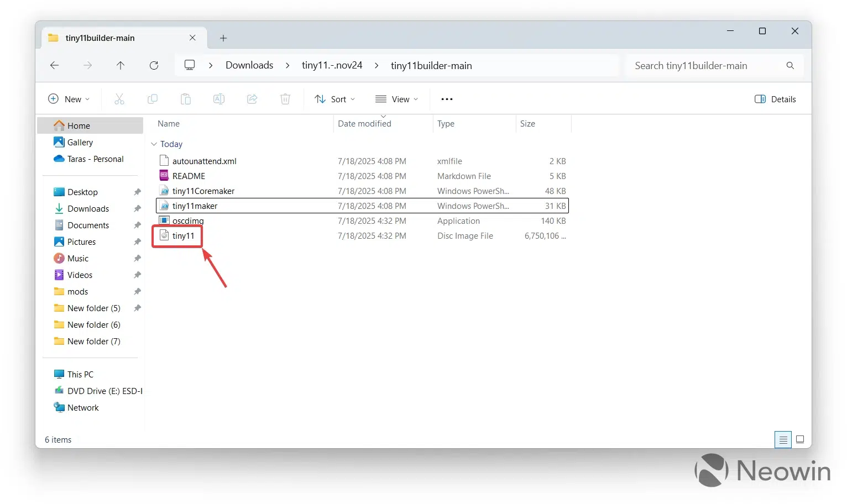Click tiny11builder-main breadcrumb
The image size is (847, 504).
click(431, 65)
